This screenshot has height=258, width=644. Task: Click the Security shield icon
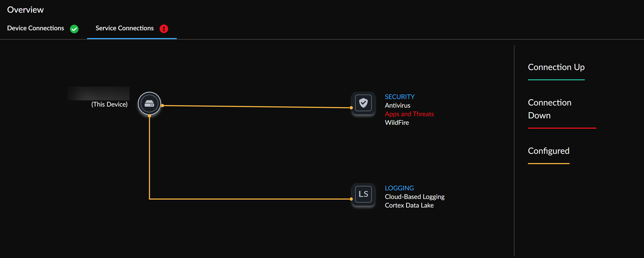tap(363, 103)
